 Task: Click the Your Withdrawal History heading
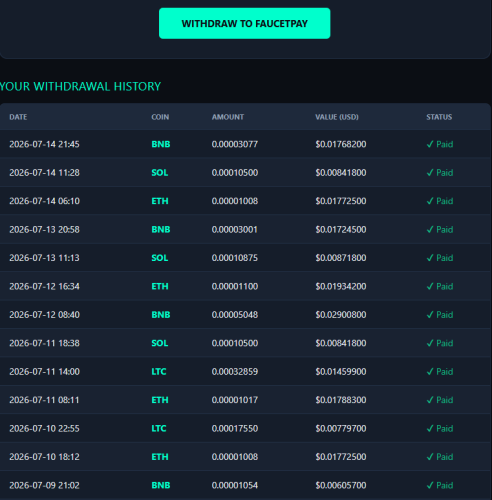(80, 86)
